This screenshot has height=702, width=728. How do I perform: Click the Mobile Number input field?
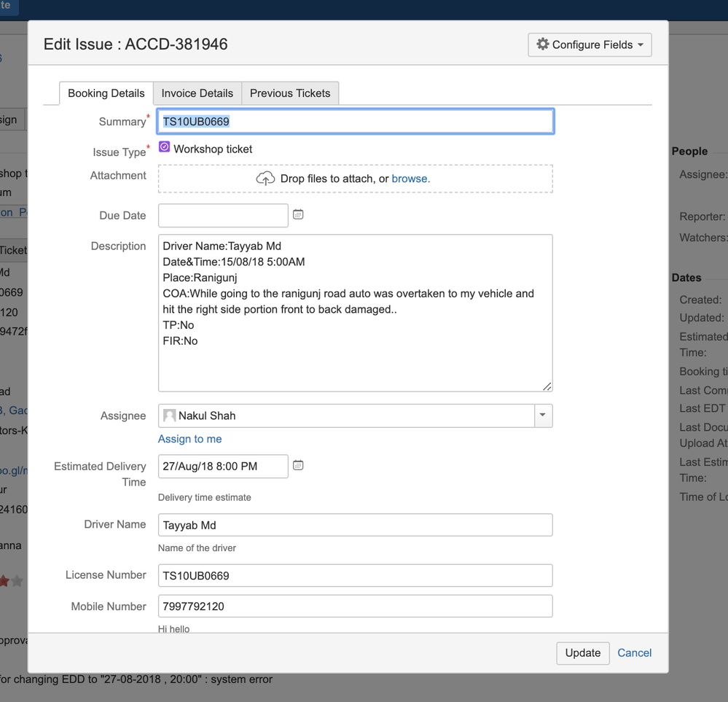pos(356,607)
